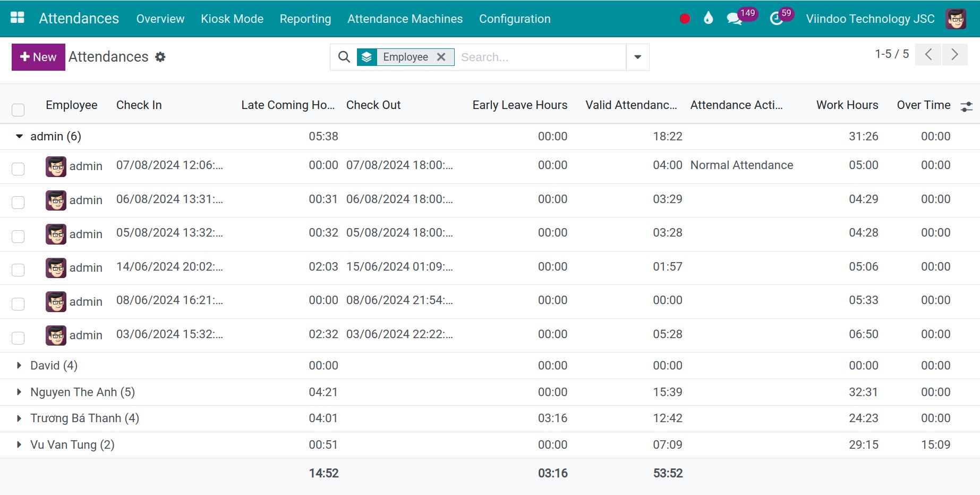Sort by the Work Hours column header
The image size is (980, 495).
(x=847, y=105)
